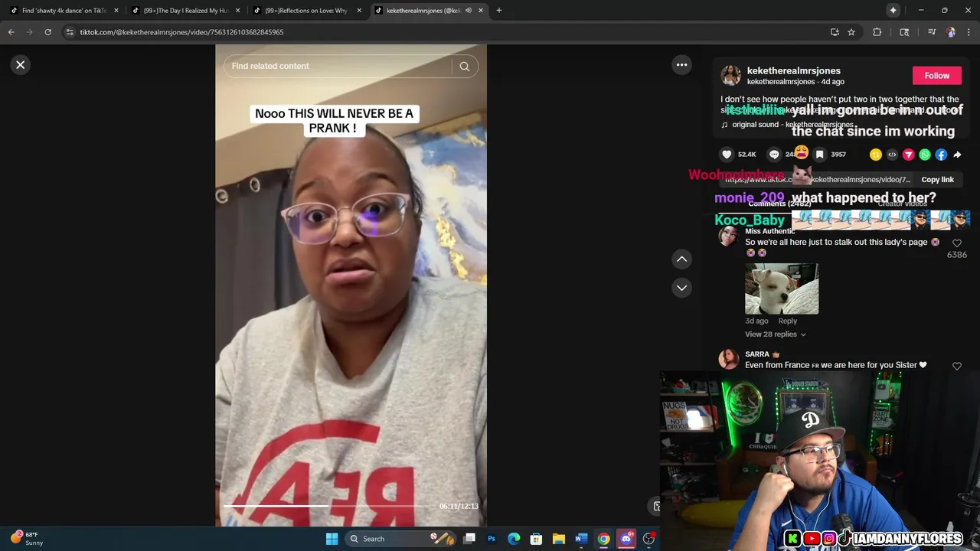
Task: Open Windows Start menu
Action: [332, 539]
